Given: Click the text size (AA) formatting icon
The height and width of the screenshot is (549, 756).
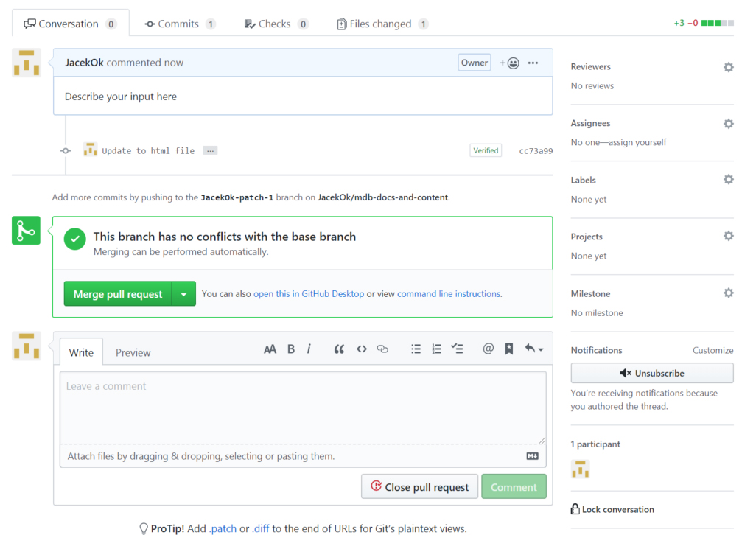Looking at the screenshot, I should tap(270, 349).
